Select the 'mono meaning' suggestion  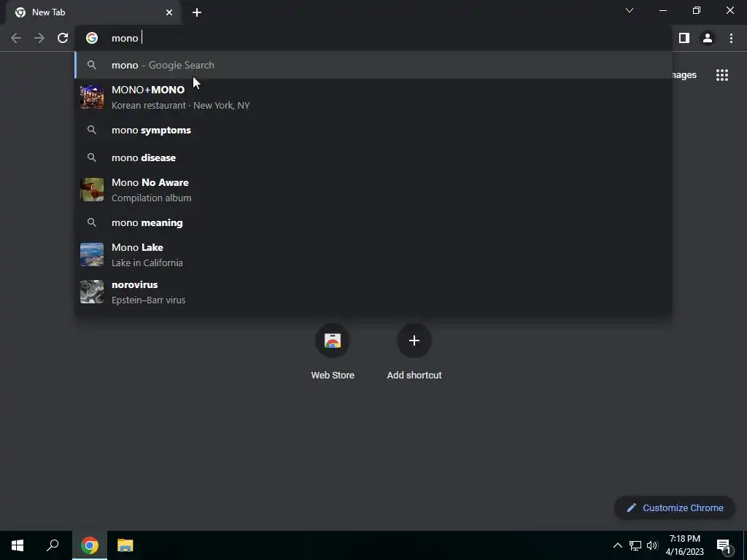[x=373, y=222]
